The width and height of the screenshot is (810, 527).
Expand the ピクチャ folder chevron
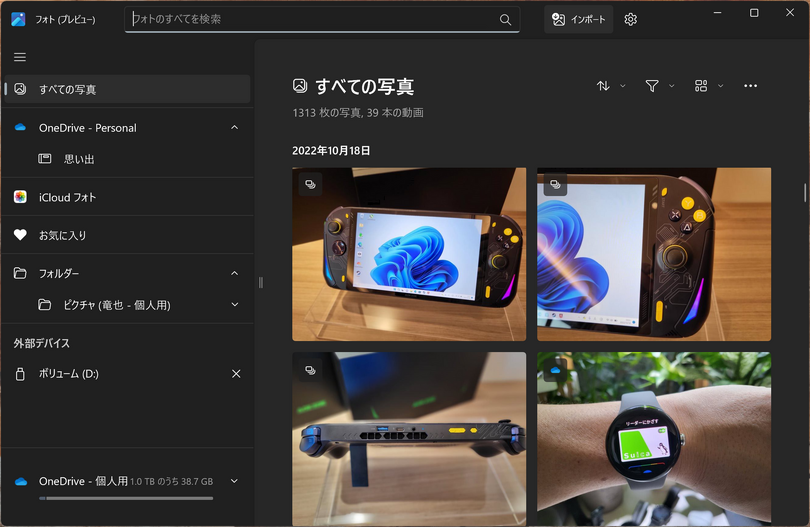pyautogui.click(x=235, y=305)
